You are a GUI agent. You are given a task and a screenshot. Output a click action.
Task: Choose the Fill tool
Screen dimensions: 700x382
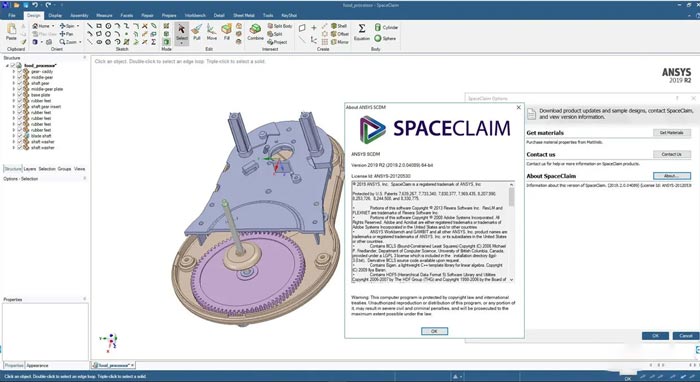(226, 32)
